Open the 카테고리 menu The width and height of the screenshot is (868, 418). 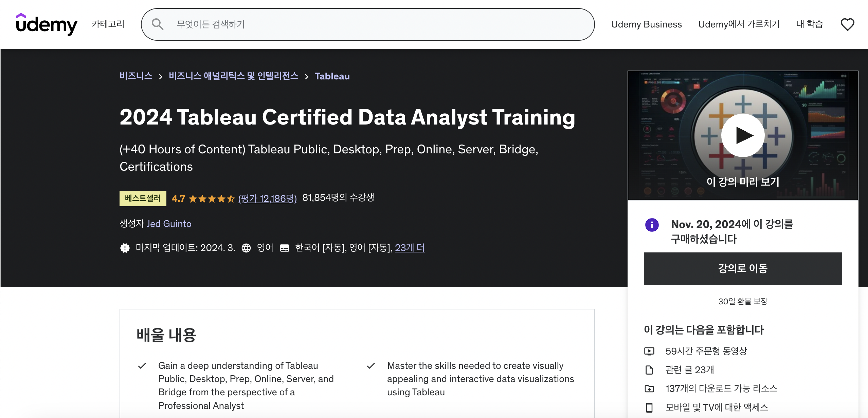tap(108, 24)
